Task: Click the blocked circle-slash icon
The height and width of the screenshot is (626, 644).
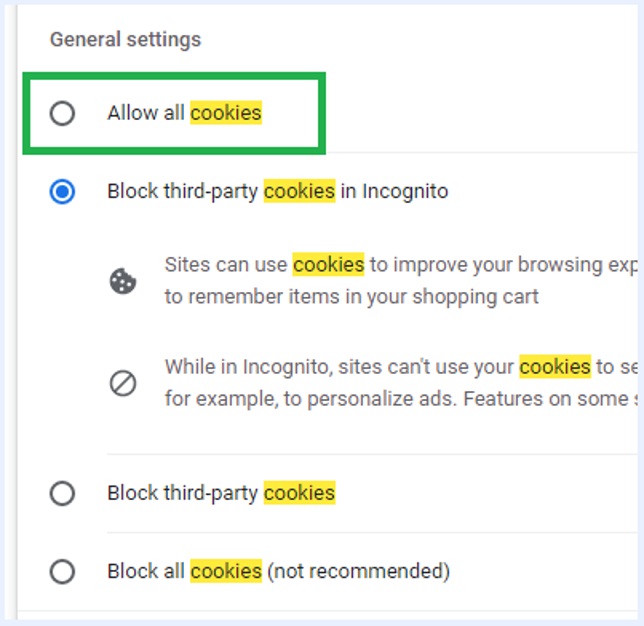Action: pos(123,383)
